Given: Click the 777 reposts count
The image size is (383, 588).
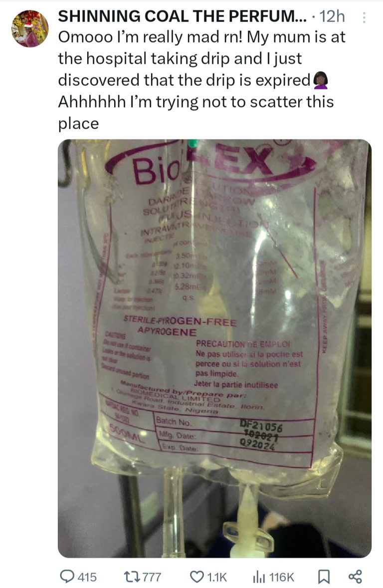Looking at the screenshot, I should click(x=152, y=577).
